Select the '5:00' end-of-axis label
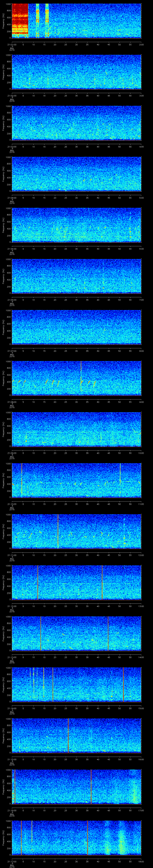This screenshot has width=153, height=868. (141, 198)
